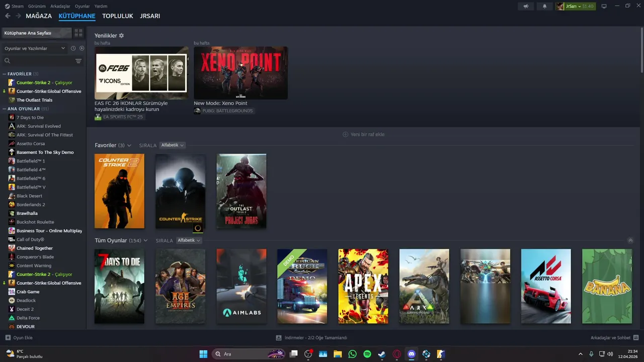Image resolution: width=644 pixels, height=362 pixels.
Task: Open advanced filter options icon
Action: [78, 61]
